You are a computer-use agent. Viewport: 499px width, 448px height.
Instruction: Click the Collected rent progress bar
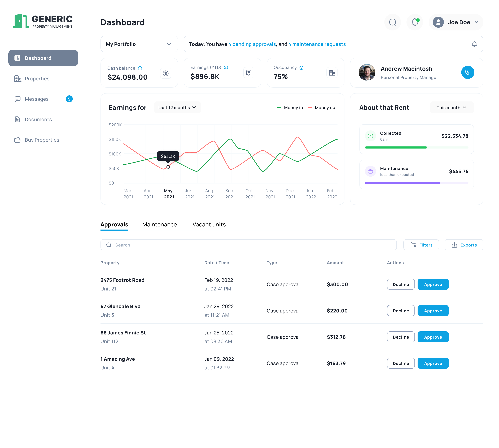(416, 147)
